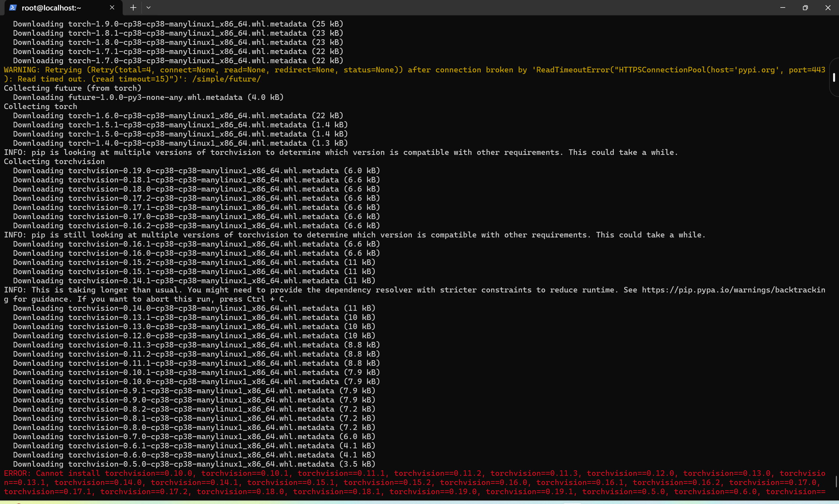Close the root@localhost:~ tab
Screen dimensions: 839x504
112,8
